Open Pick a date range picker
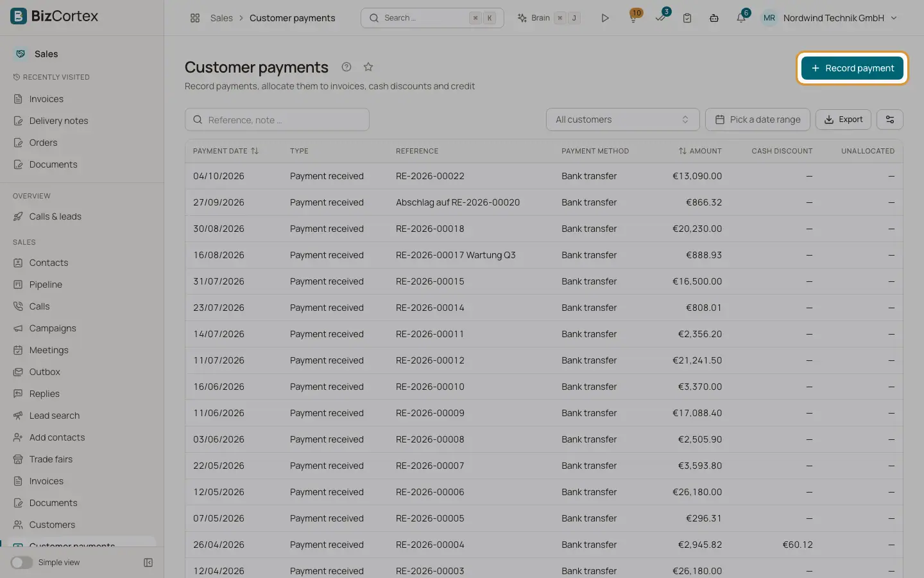924x578 pixels. pyautogui.click(x=758, y=119)
